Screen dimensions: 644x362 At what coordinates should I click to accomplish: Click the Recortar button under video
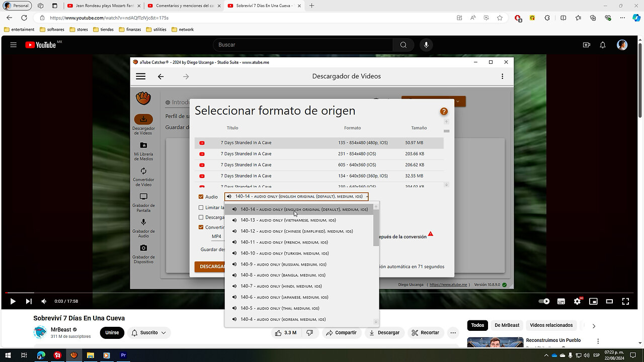coord(425,332)
